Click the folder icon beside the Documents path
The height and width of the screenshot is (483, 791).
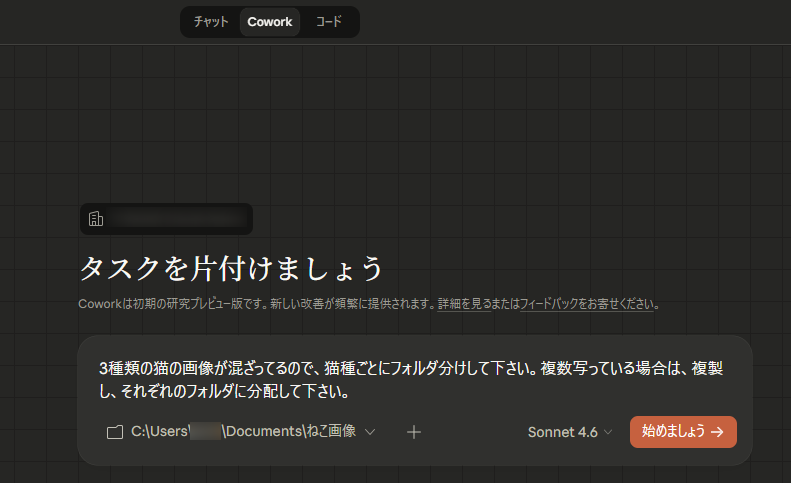[x=115, y=432]
